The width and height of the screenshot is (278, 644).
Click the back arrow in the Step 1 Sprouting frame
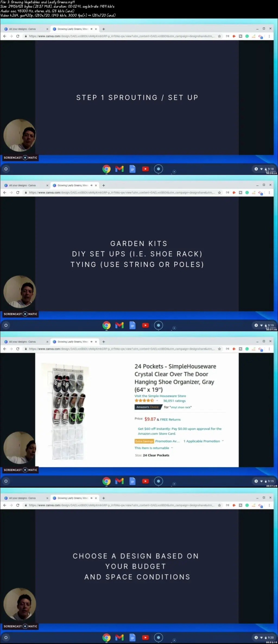coord(5,36)
